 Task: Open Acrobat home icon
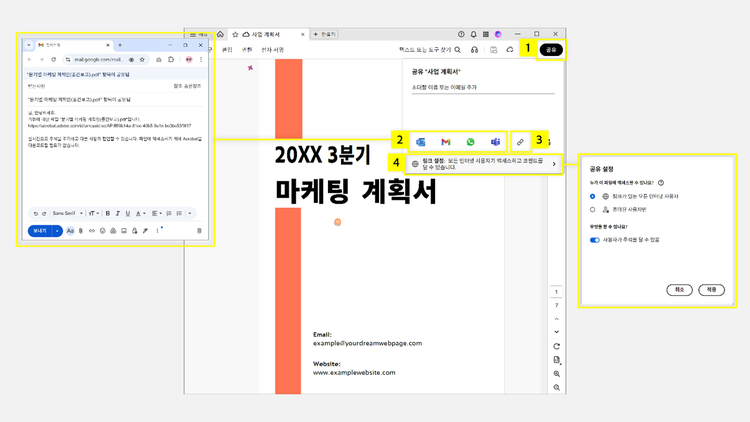click(220, 34)
